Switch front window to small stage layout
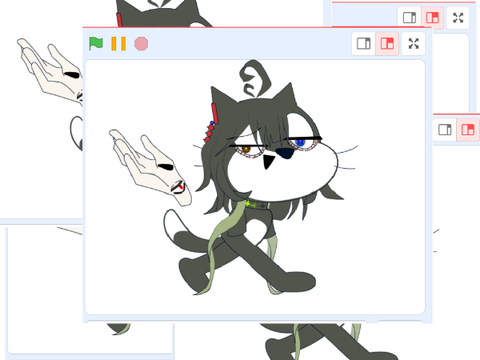The width and height of the screenshot is (480, 360). pos(364,44)
